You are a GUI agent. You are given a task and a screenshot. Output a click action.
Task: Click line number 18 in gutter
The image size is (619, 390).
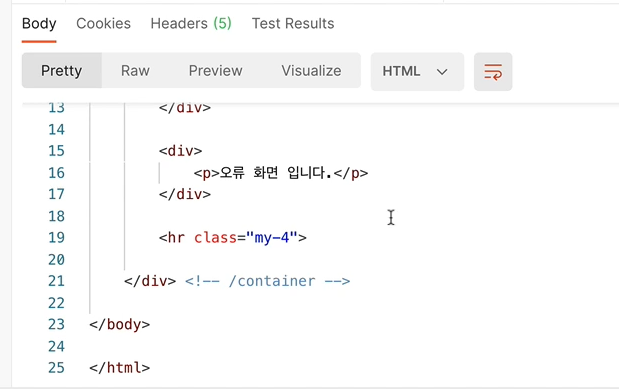(x=56, y=216)
